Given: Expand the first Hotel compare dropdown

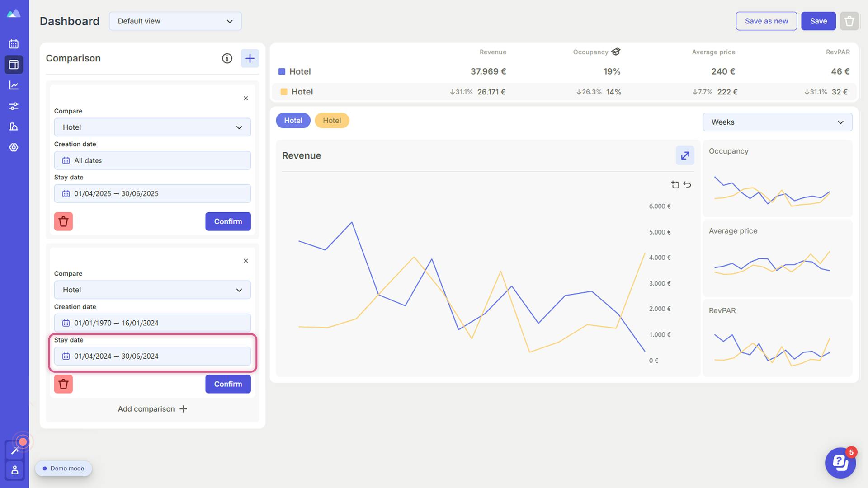Looking at the screenshot, I should click(152, 127).
